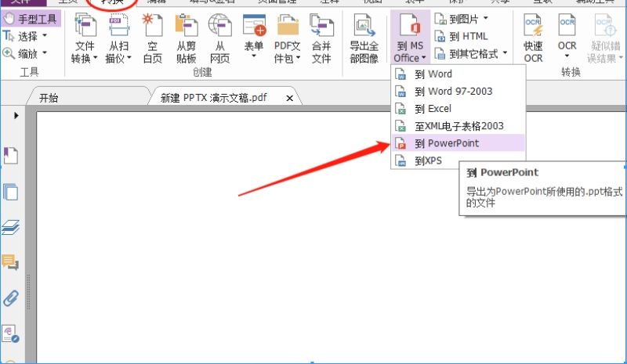This screenshot has width=627, height=364.
Task: Run 快速 OCR quick recognition
Action: coord(534,38)
